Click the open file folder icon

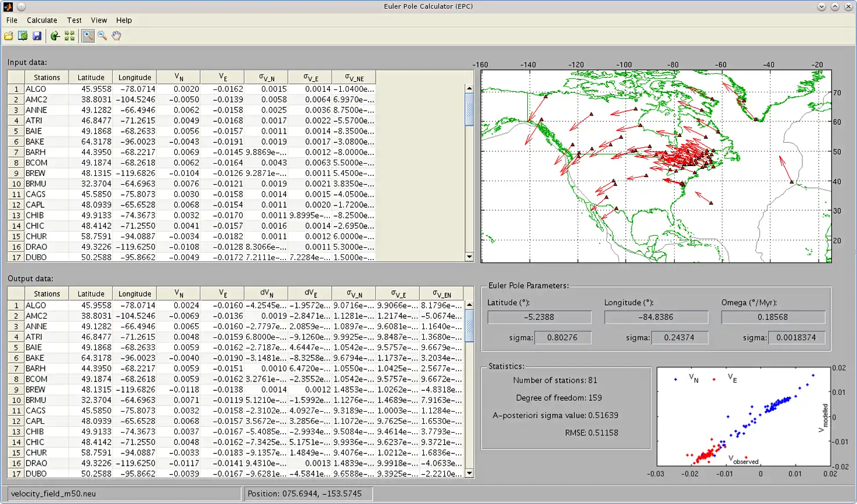click(x=9, y=36)
